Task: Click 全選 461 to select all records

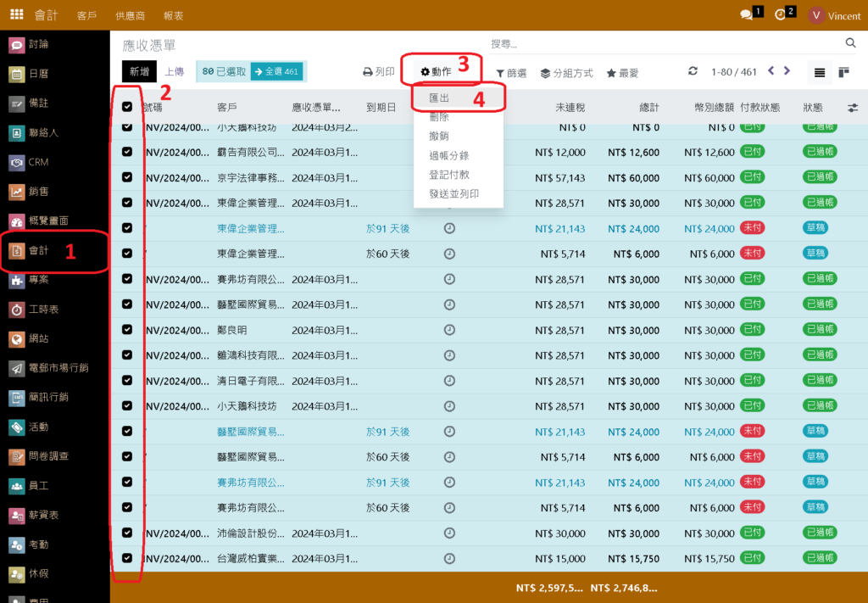Action: [x=276, y=72]
